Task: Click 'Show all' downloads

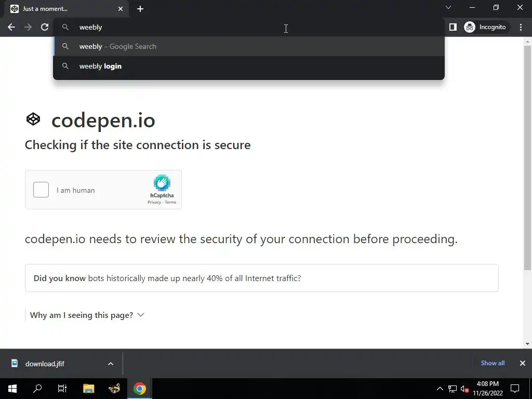Action: pos(493,363)
